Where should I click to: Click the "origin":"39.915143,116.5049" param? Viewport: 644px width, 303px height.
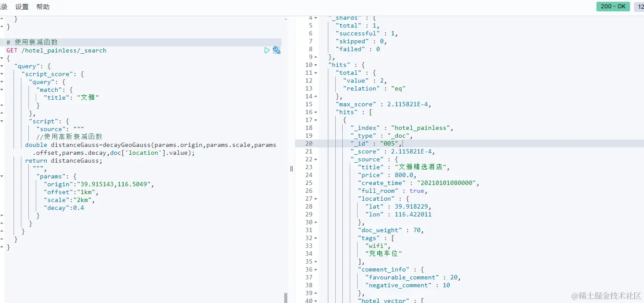[99, 184]
